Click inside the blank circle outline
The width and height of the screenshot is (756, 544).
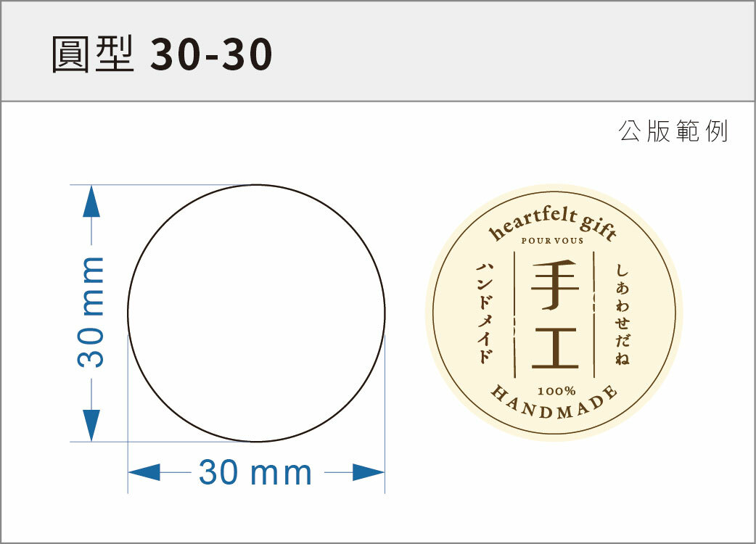click(x=256, y=313)
